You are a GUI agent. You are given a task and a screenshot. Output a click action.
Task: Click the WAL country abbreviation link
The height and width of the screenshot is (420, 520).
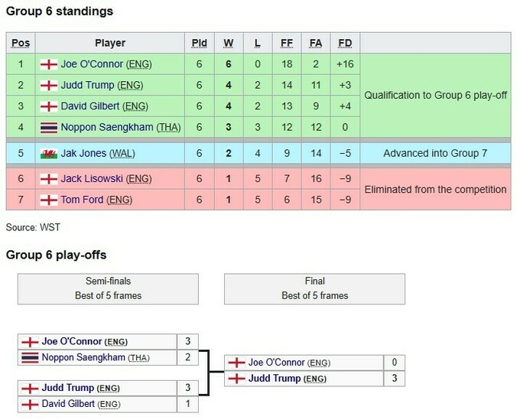click(121, 154)
